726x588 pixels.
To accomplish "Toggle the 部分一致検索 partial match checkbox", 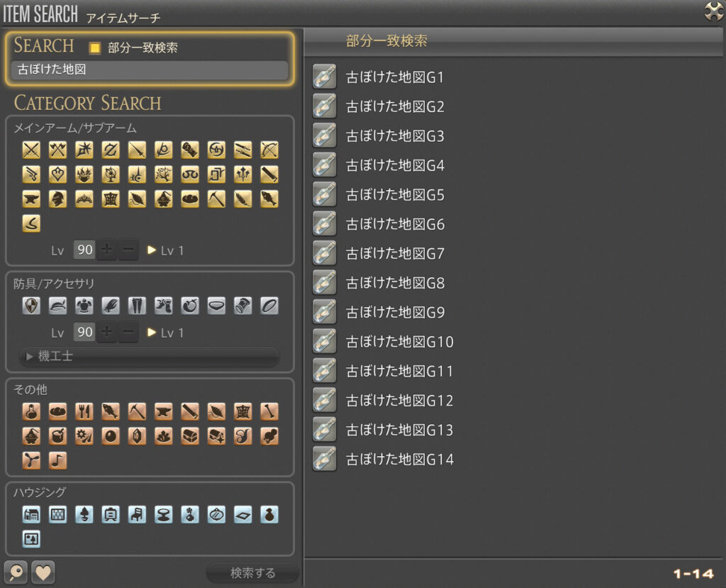I will [x=95, y=48].
